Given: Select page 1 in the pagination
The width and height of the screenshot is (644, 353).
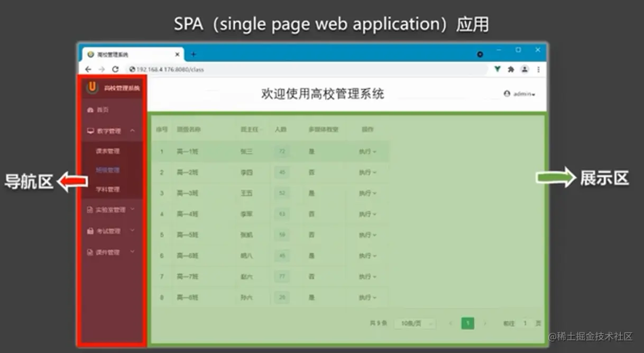Looking at the screenshot, I should 468,323.
